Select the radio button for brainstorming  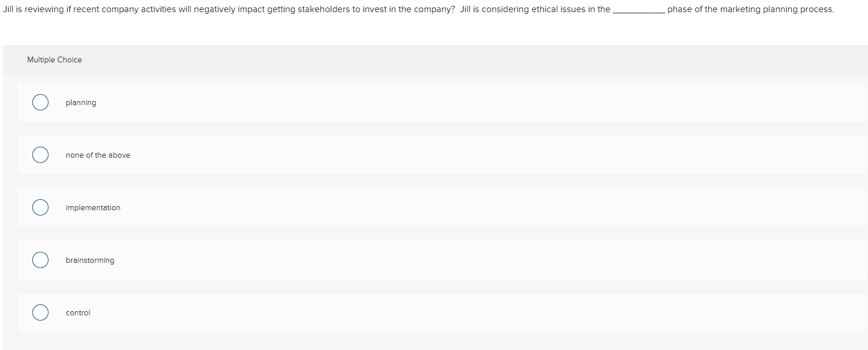[x=40, y=260]
